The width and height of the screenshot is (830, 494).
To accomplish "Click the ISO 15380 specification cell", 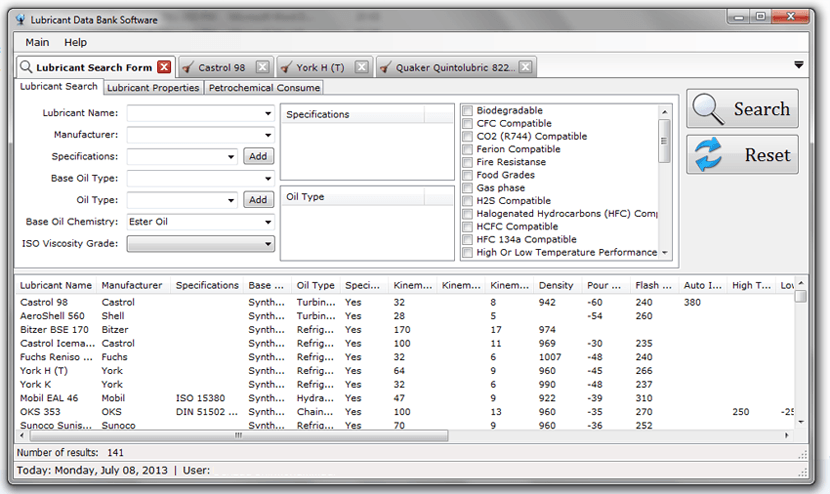I will coord(200,398).
